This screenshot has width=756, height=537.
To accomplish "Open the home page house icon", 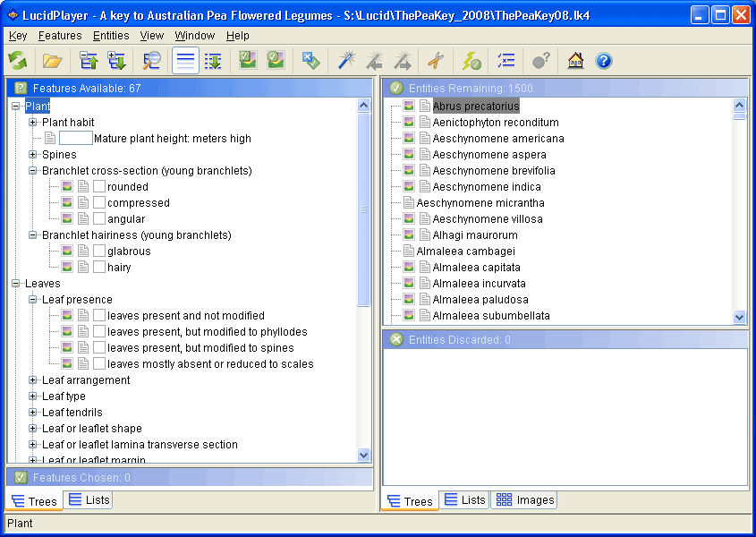I will click(x=576, y=61).
